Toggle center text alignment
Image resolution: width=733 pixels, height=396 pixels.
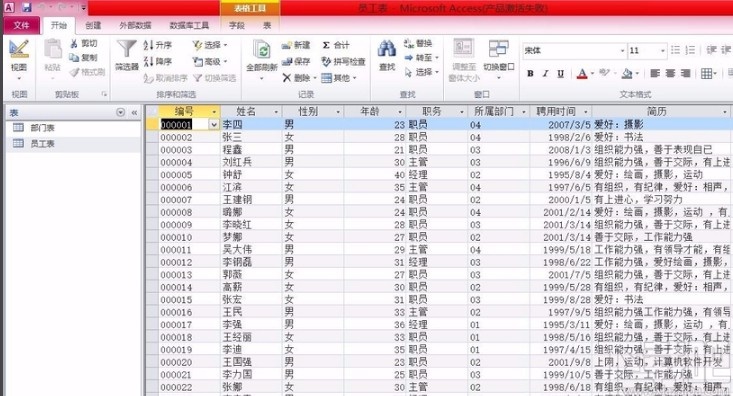click(670, 73)
